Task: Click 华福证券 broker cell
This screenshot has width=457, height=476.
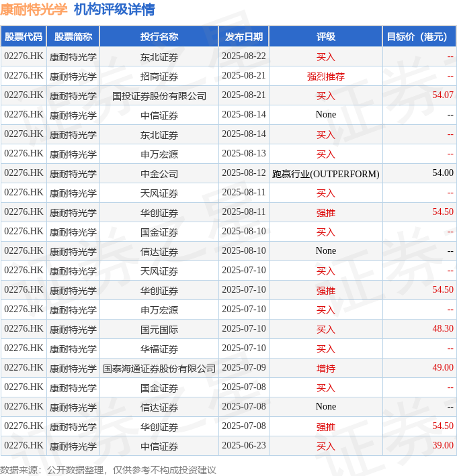Action: (159, 349)
